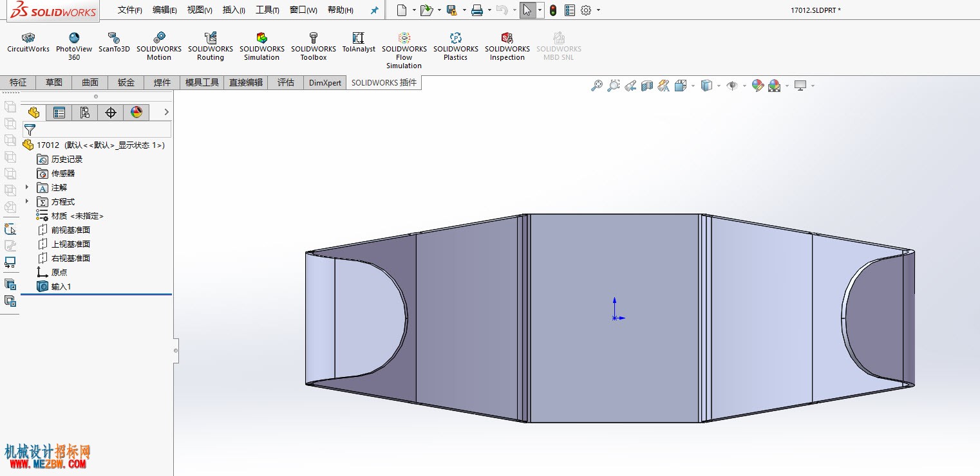Toggle the hide/show items eye icon
980x476 pixels.
[732, 86]
